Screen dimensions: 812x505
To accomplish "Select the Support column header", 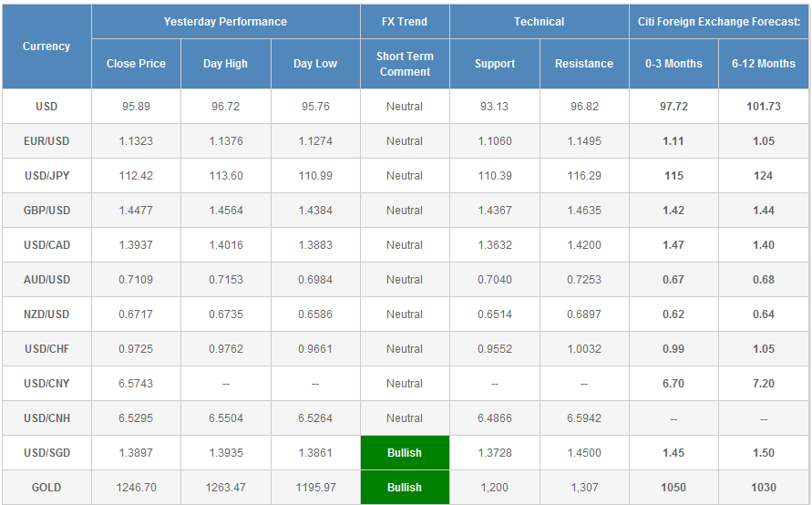I will (495, 64).
